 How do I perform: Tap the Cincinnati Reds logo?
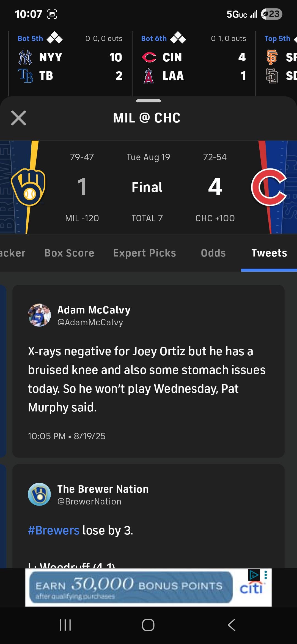pos(149,57)
